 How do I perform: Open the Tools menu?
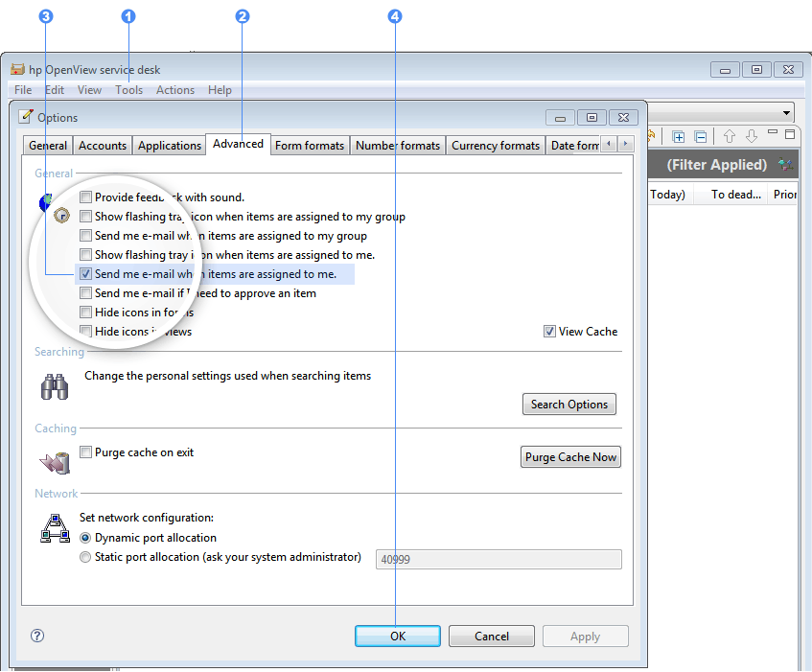coord(128,90)
